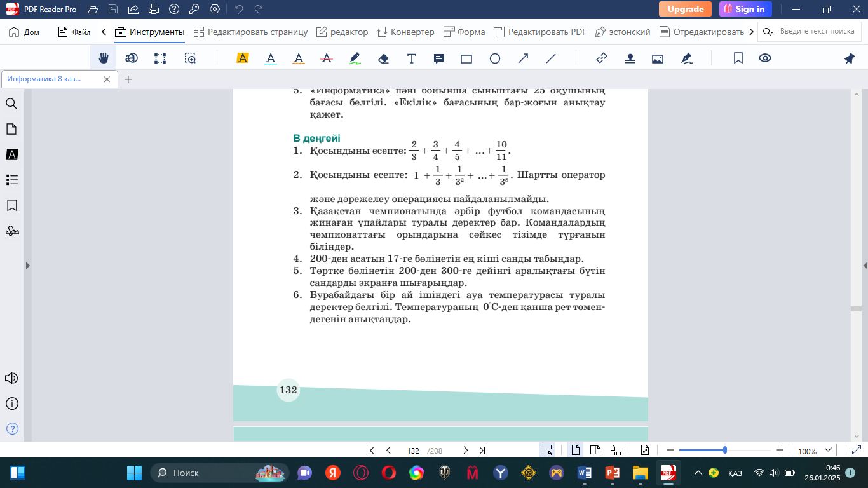Print the document

click(154, 10)
